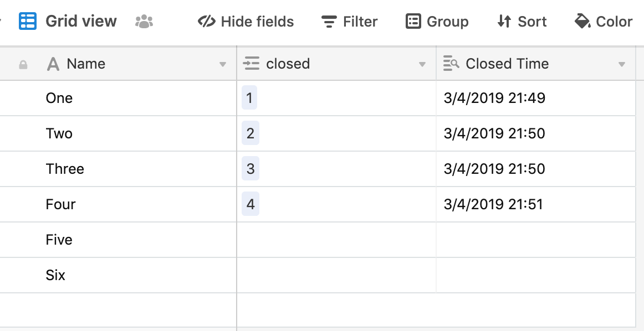Open the collaborators people icon
The width and height of the screenshot is (644, 331).
144,22
